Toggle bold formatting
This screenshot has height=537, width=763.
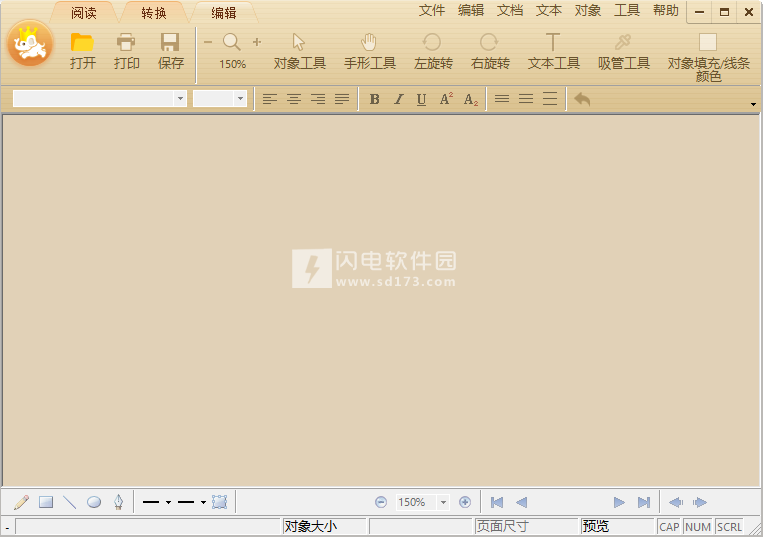(374, 99)
